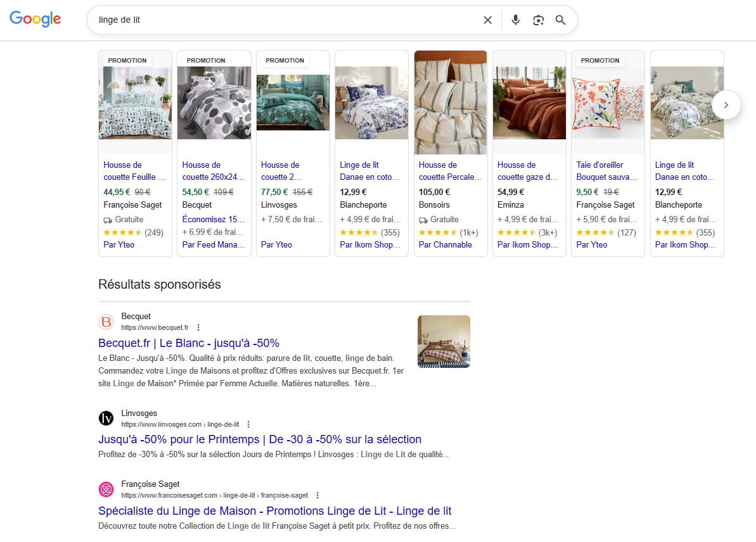The height and width of the screenshot is (542, 756).
Task: Open Taie d'oreiller Bouquet sauvage title
Action: (x=606, y=171)
